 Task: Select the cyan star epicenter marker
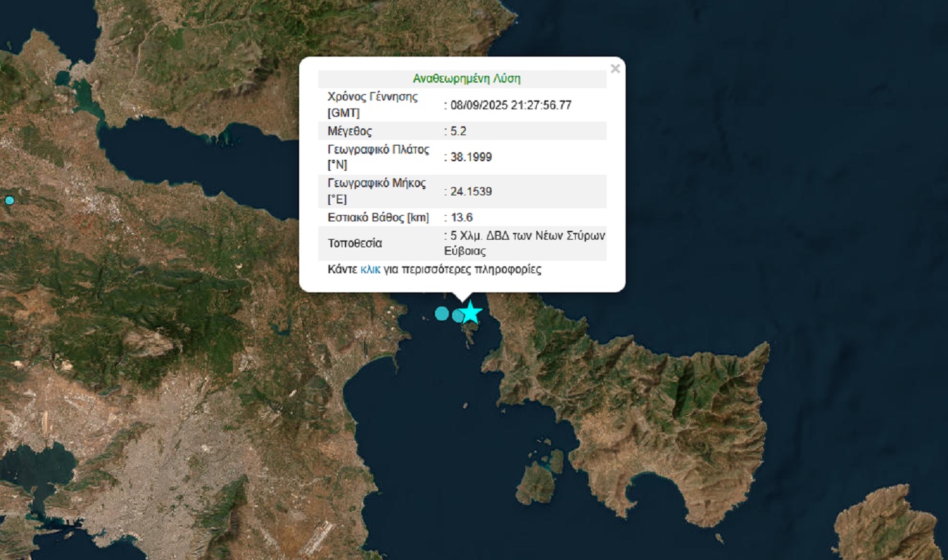click(x=470, y=312)
